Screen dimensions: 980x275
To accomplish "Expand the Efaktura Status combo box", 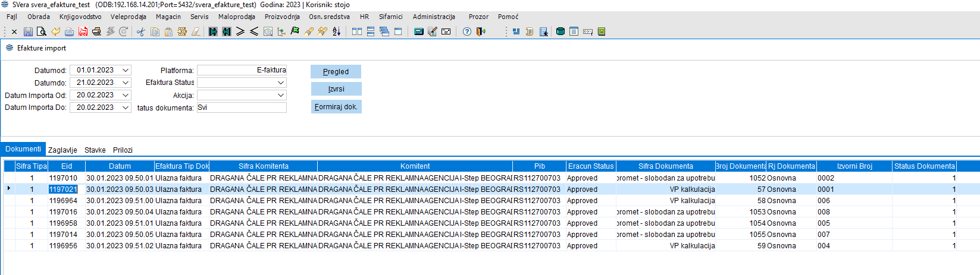I will (281, 83).
